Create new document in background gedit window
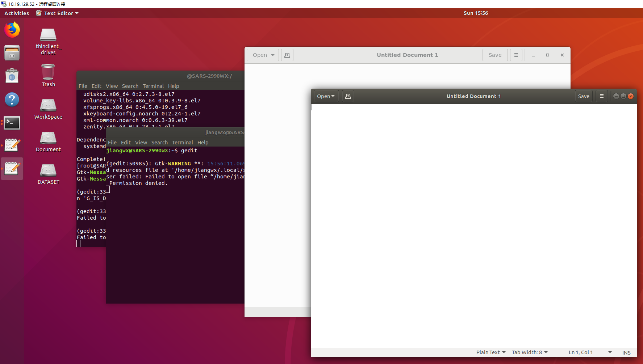This screenshot has width=643, height=364. click(x=287, y=55)
